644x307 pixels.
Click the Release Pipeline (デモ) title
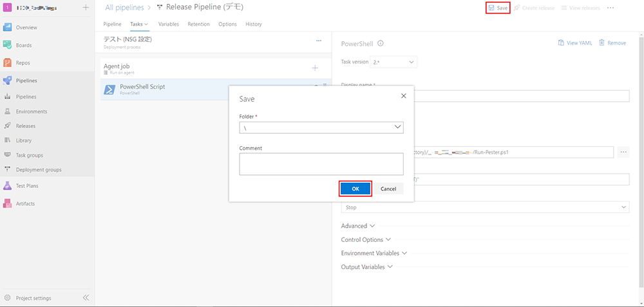[205, 7]
